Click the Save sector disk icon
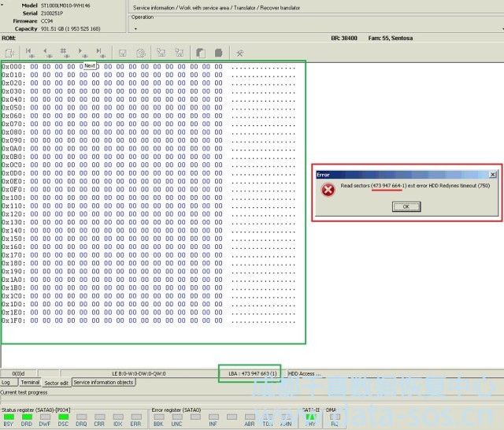Viewport: 504px width, 430px height. [122, 53]
